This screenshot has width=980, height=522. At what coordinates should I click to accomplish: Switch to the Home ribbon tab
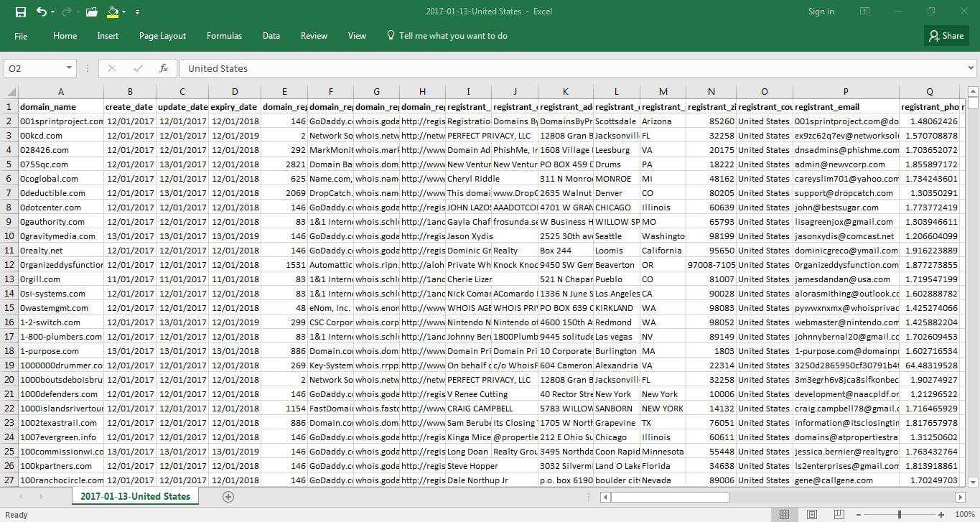pos(65,36)
